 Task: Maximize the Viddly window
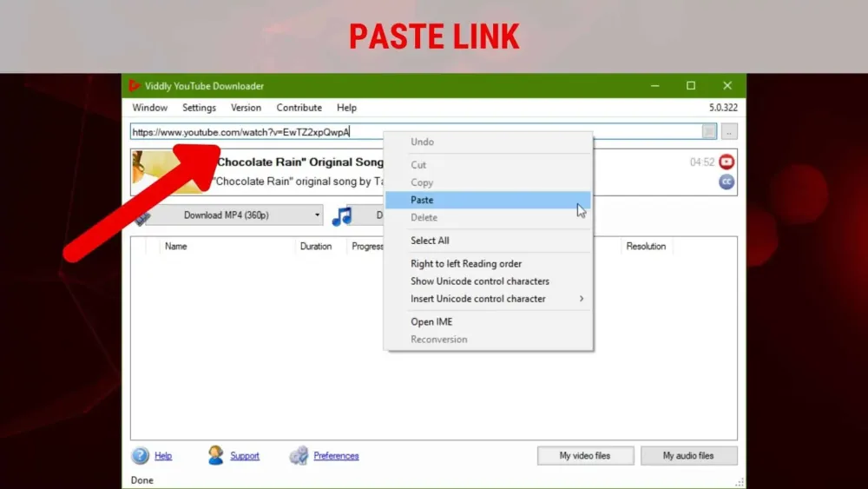[x=691, y=86]
